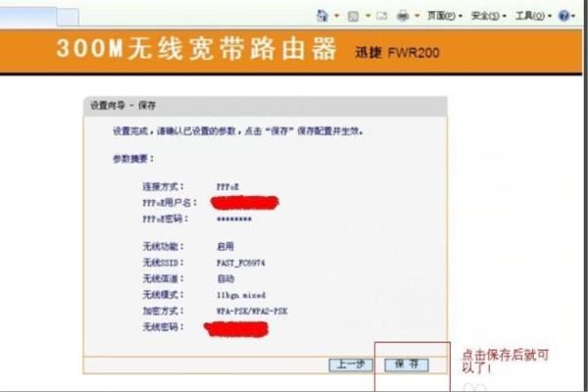This screenshot has width=588, height=392.
Task: Click the RSS feeds icon
Action: coord(353,16)
